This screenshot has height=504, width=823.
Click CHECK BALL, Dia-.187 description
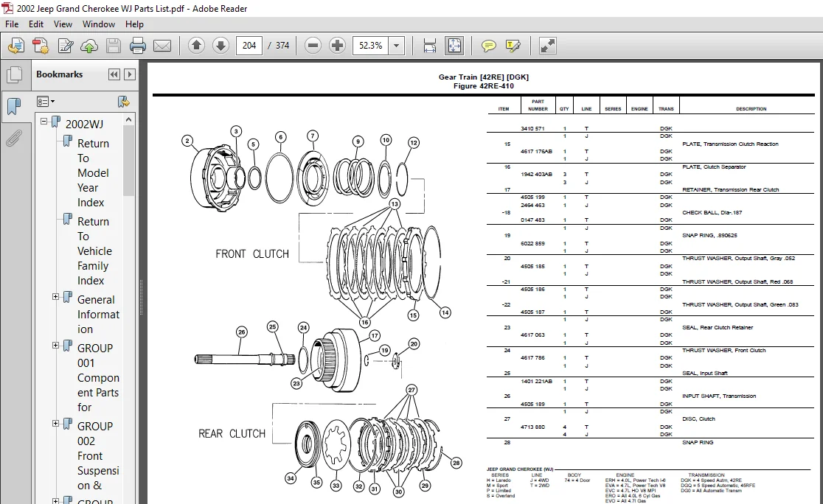click(x=712, y=212)
